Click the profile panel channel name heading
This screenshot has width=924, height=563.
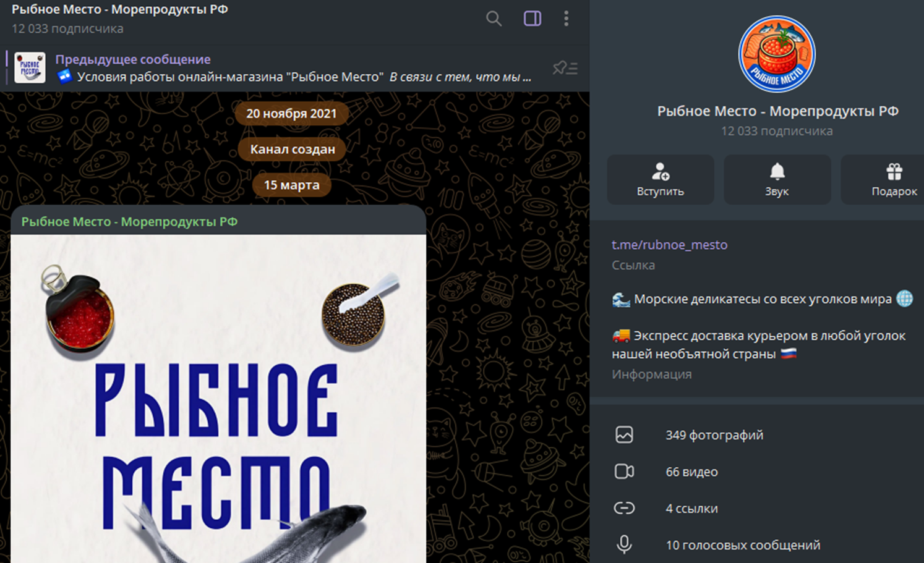pyautogui.click(x=777, y=111)
